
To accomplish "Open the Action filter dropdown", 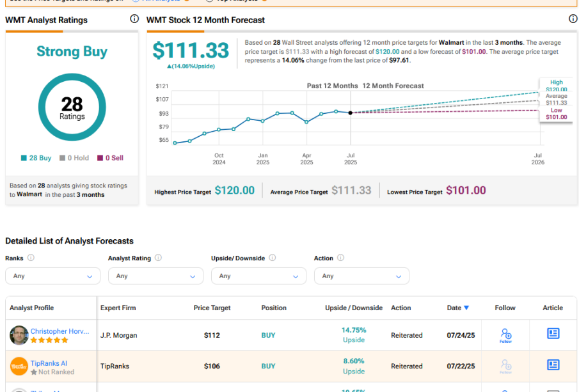I will coord(361,276).
